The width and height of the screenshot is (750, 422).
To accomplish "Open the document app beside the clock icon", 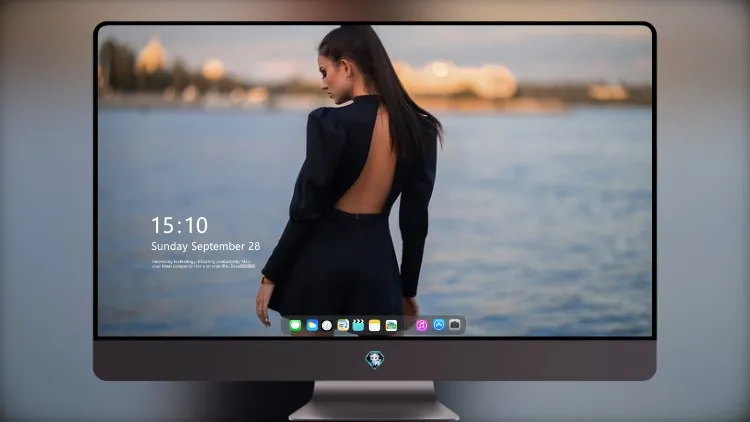I will tap(343, 325).
